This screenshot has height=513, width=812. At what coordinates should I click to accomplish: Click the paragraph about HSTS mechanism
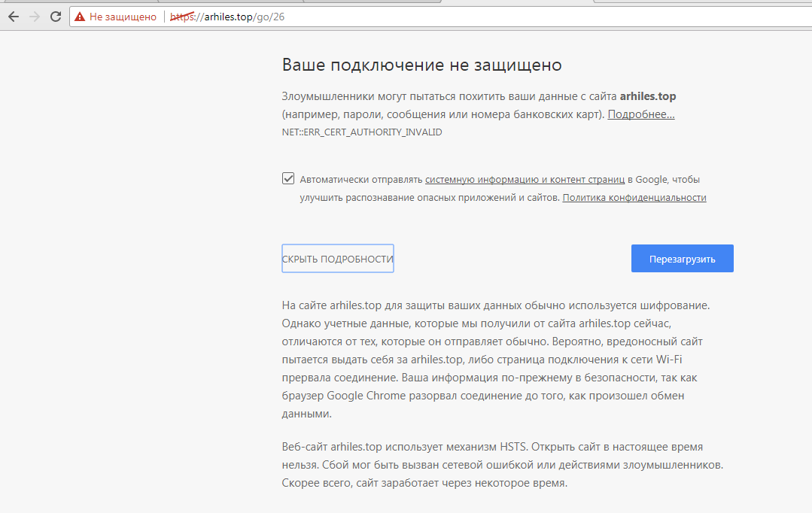coord(502,464)
